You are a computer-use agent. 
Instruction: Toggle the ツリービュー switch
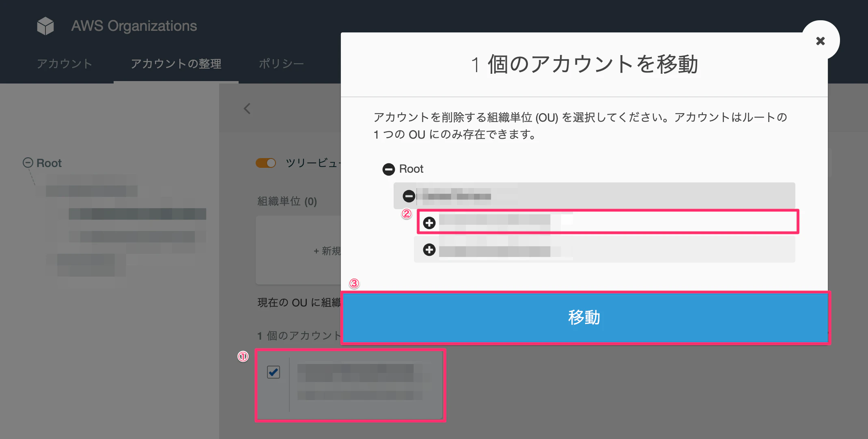pyautogui.click(x=266, y=163)
